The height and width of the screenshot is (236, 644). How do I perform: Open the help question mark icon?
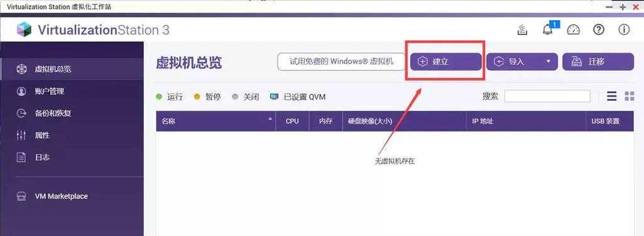point(599,29)
